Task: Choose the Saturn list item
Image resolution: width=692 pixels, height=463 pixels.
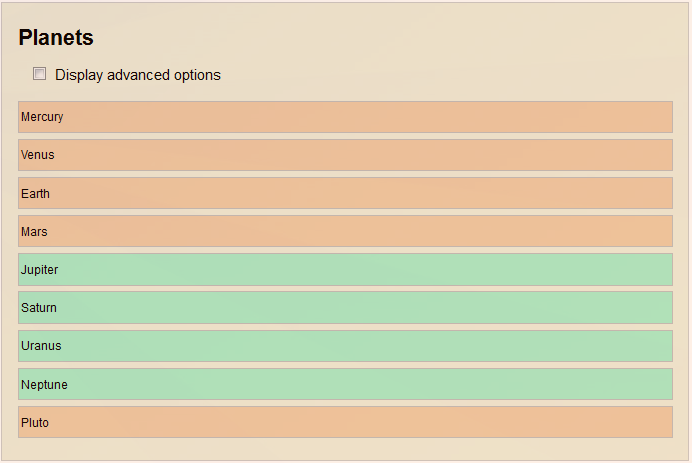Action: pyautogui.click(x=345, y=308)
